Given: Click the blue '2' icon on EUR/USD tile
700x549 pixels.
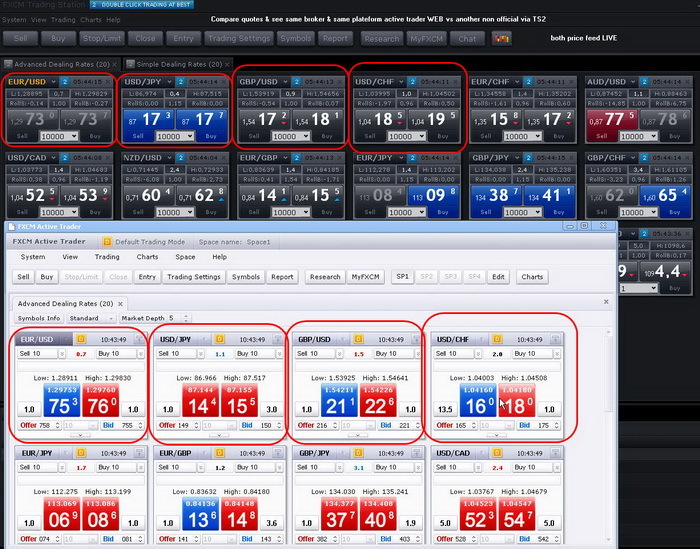Looking at the screenshot, I should point(65,82).
